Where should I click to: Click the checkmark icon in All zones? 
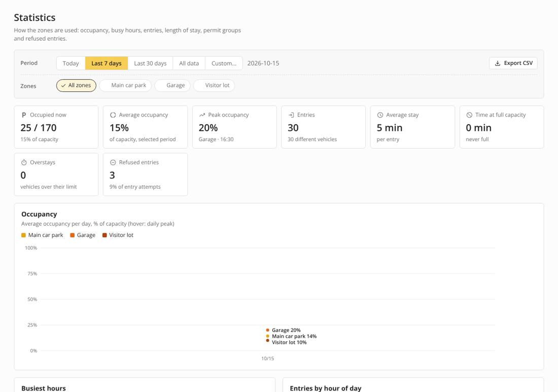63,86
